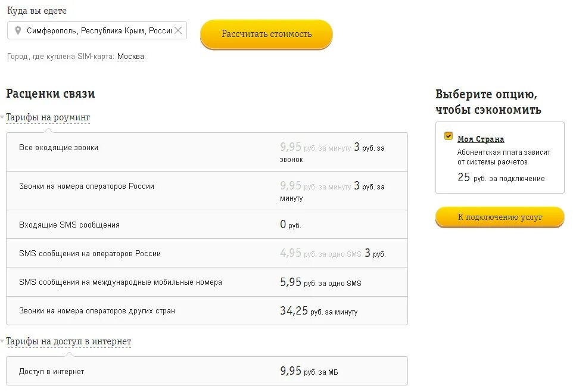
Task: Collapse the Тарифы на доступ в интернет section
Action: [x=68, y=341]
